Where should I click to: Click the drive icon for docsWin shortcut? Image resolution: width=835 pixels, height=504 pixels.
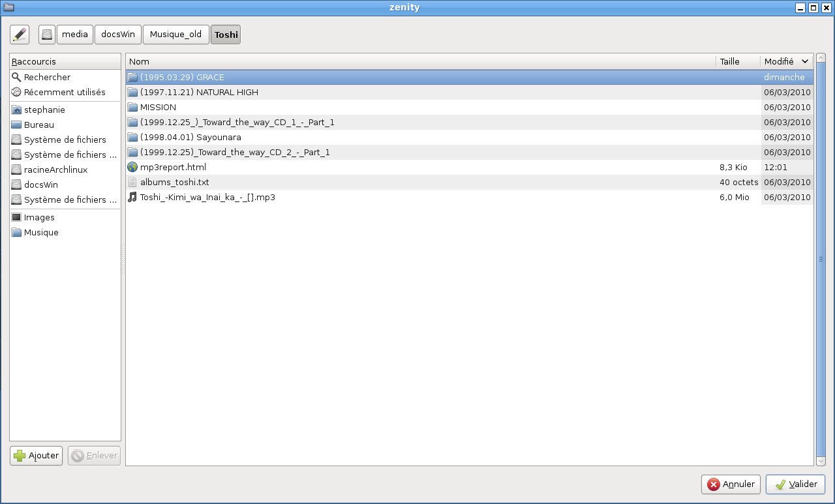[x=16, y=185]
